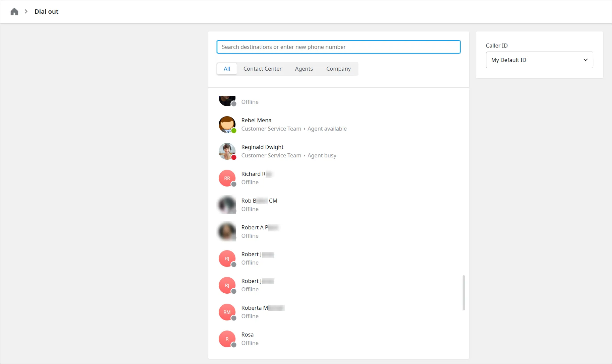Select the All filter tab
The height and width of the screenshot is (364, 612).
tap(227, 69)
